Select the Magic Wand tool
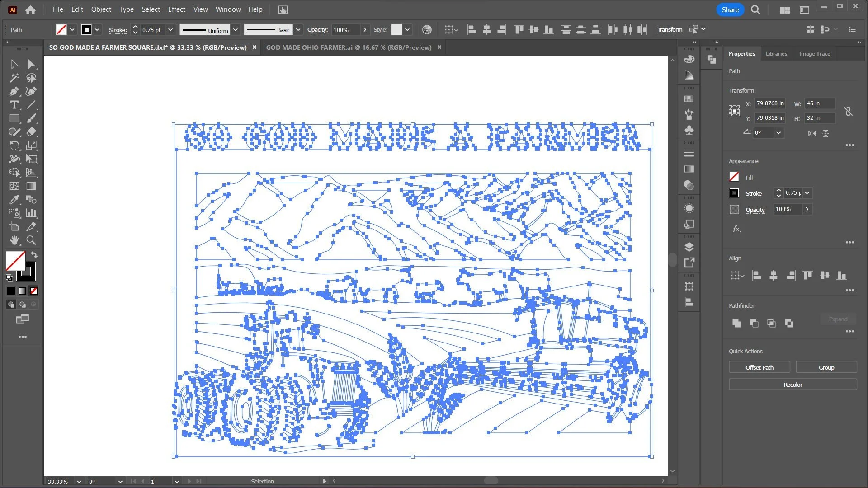868x488 pixels. coord(14,78)
